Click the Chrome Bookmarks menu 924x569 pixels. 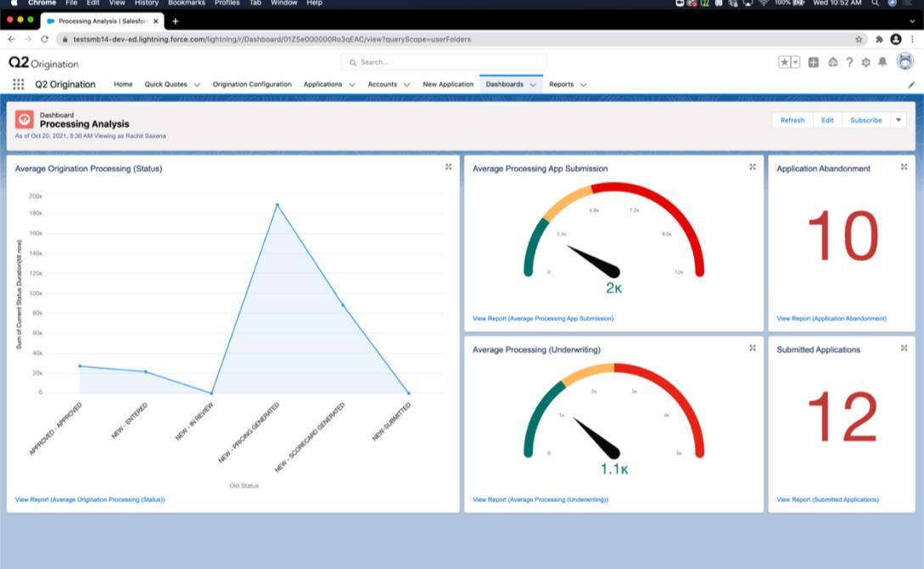(x=186, y=3)
